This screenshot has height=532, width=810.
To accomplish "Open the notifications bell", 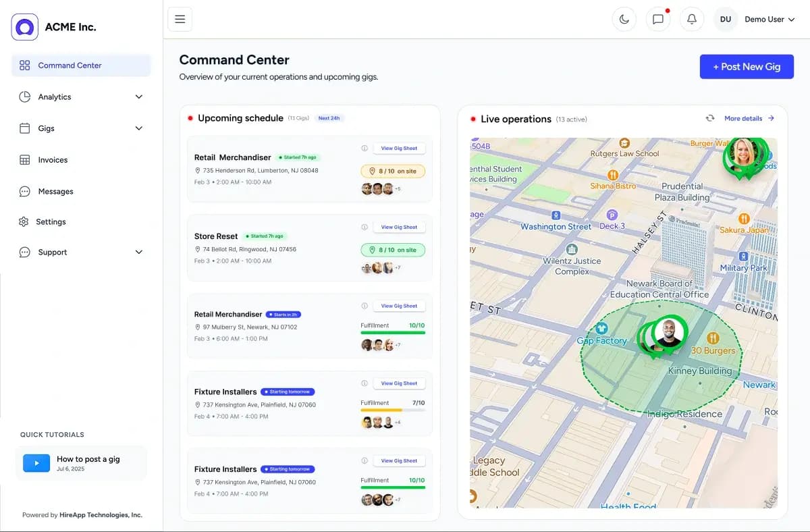I will click(691, 20).
